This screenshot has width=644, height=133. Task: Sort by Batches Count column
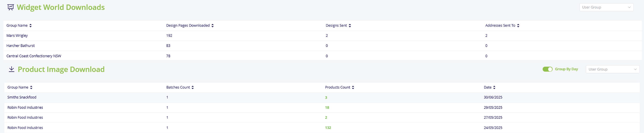point(193,87)
